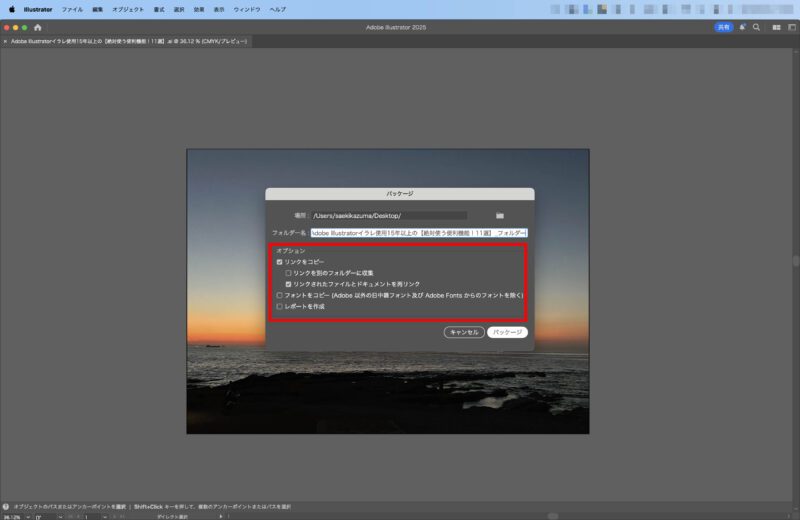Click the パッケージ button to confirm
The height and width of the screenshot is (520, 800).
coord(507,332)
